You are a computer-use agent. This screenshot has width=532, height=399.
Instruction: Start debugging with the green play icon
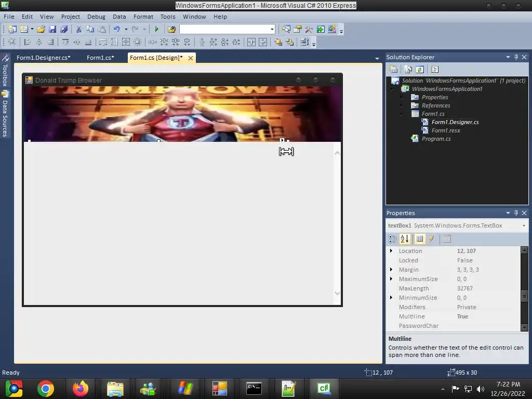[157, 29]
